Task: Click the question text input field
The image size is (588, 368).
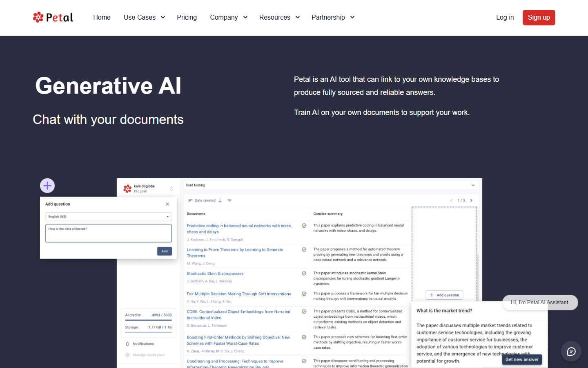Action: pos(109,233)
